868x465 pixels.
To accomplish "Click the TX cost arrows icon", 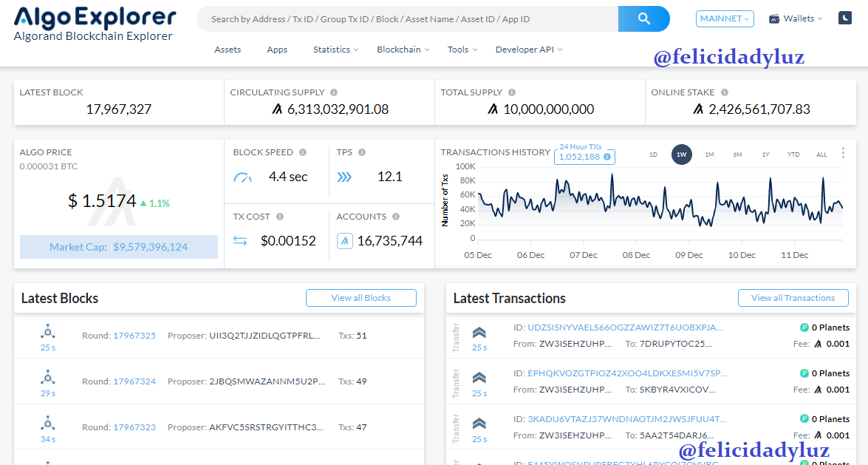I will (x=240, y=241).
